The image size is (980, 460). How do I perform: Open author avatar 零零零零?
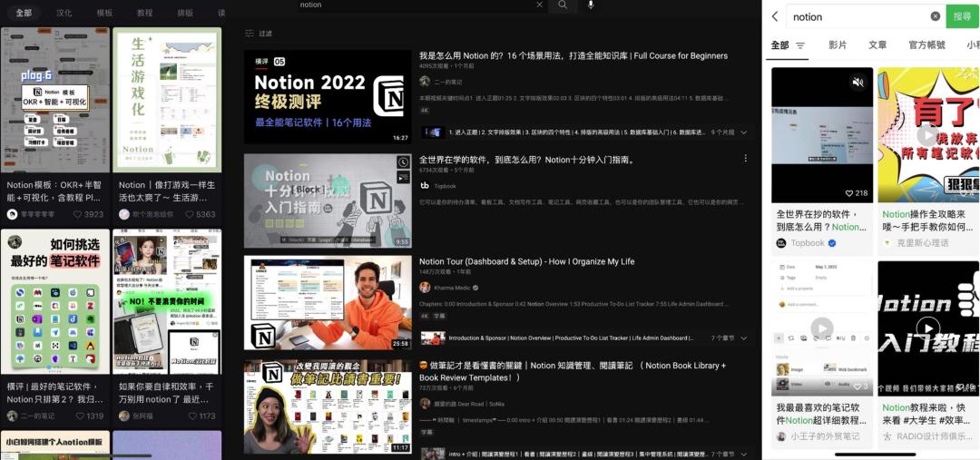[x=12, y=214]
